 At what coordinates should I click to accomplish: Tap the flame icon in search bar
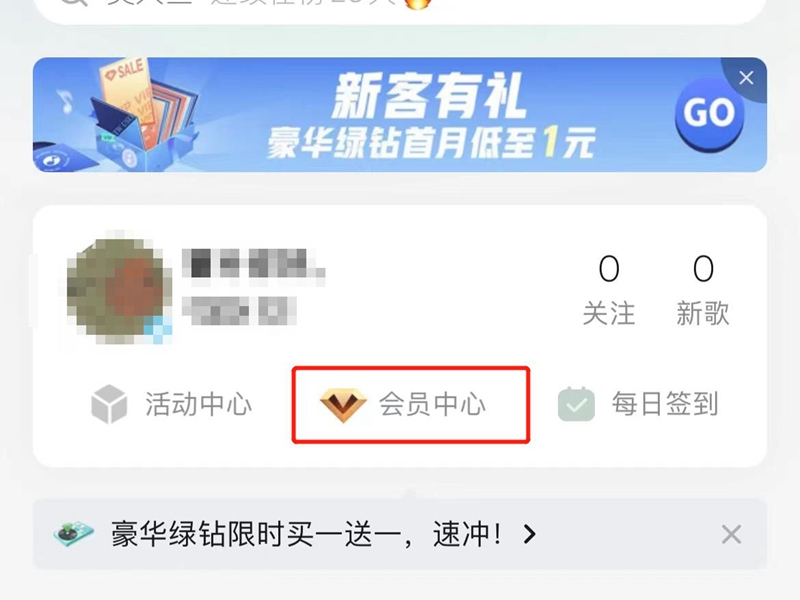tap(418, 3)
